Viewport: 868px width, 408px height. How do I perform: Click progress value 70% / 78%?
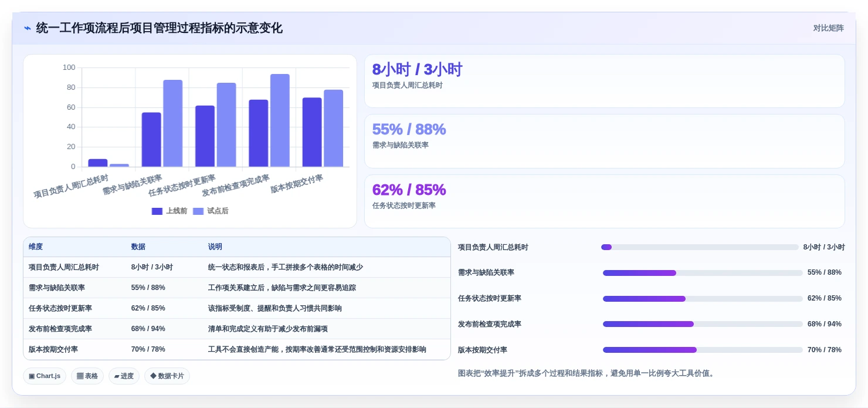point(825,350)
